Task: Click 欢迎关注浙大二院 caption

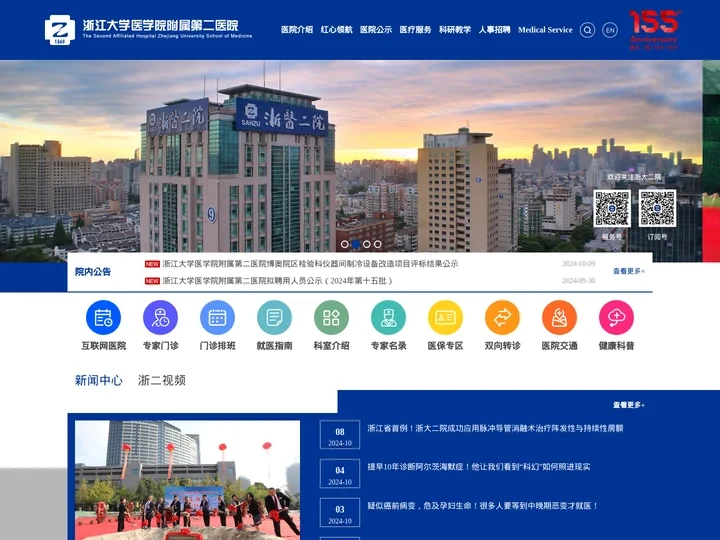Action: click(634, 177)
